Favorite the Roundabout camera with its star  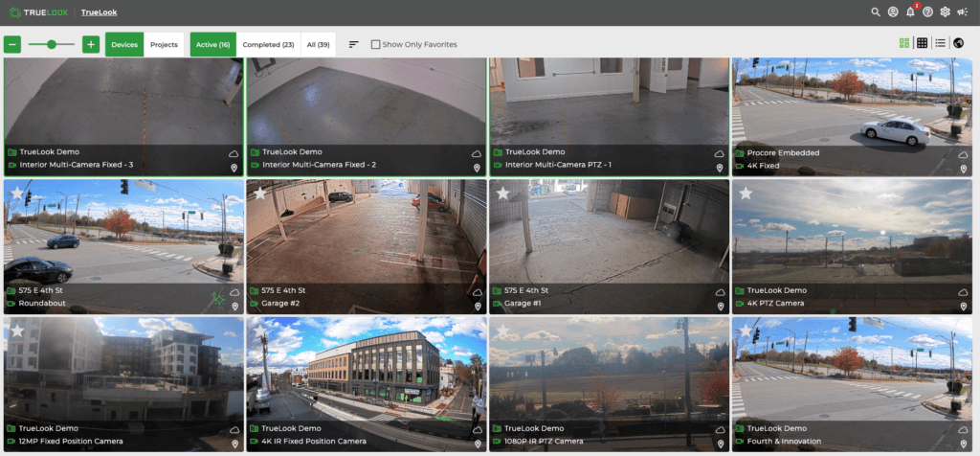(17, 194)
